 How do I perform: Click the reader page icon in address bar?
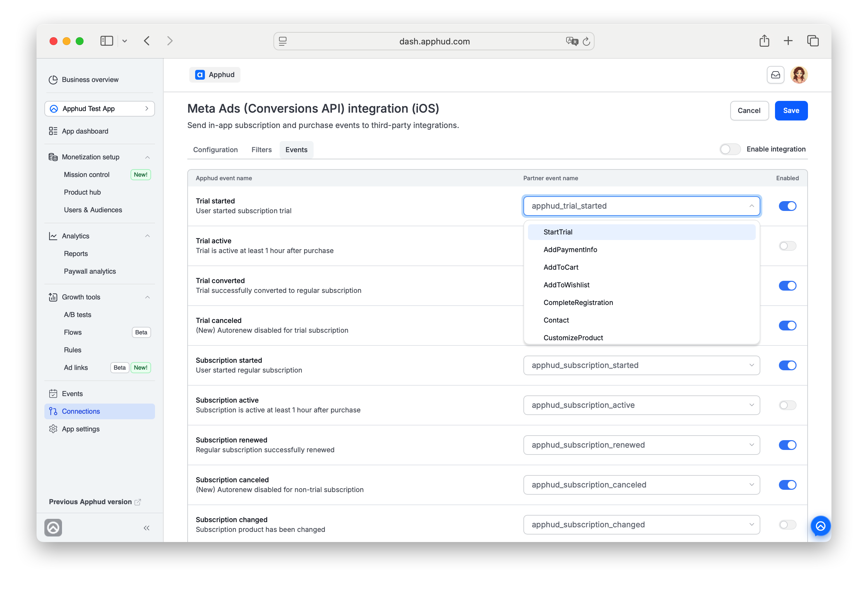283,41
